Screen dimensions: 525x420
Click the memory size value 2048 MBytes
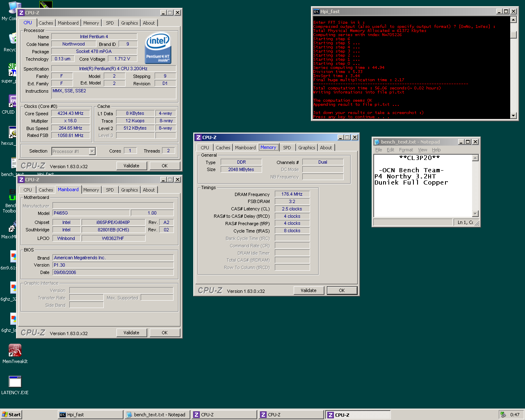(x=241, y=170)
